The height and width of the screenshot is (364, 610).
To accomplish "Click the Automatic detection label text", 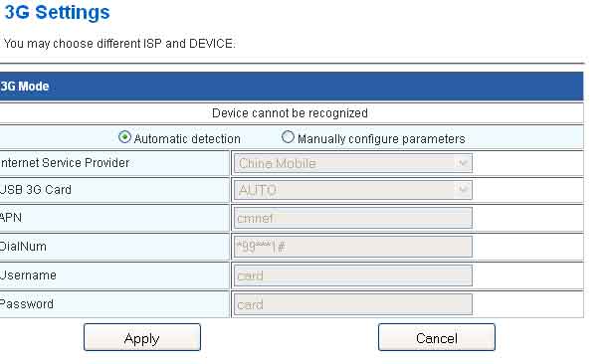I will pos(187,139).
